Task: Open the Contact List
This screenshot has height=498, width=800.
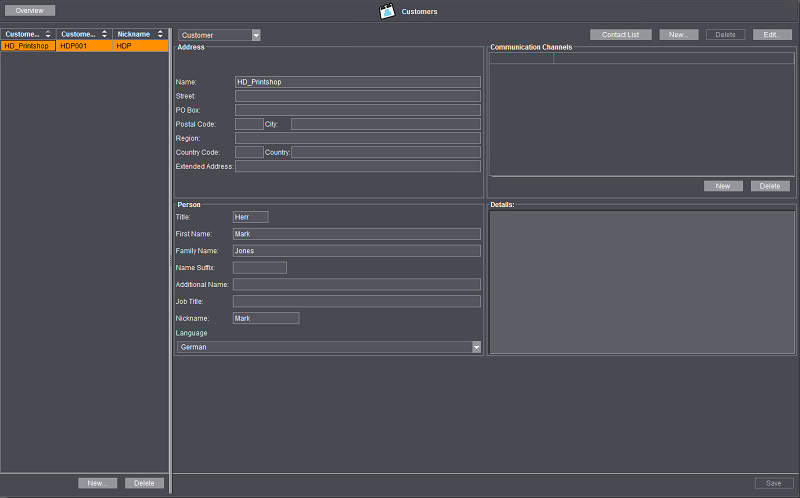Action: pyautogui.click(x=620, y=34)
